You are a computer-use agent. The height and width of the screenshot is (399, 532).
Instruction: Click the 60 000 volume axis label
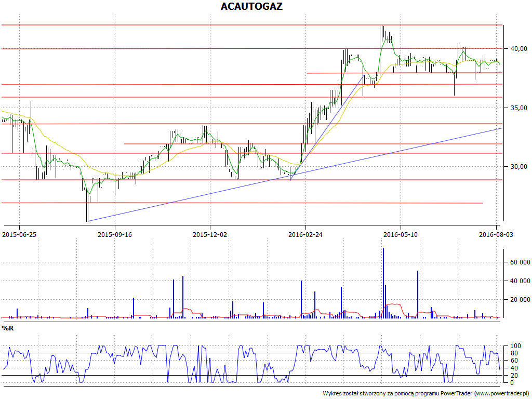tap(520, 262)
